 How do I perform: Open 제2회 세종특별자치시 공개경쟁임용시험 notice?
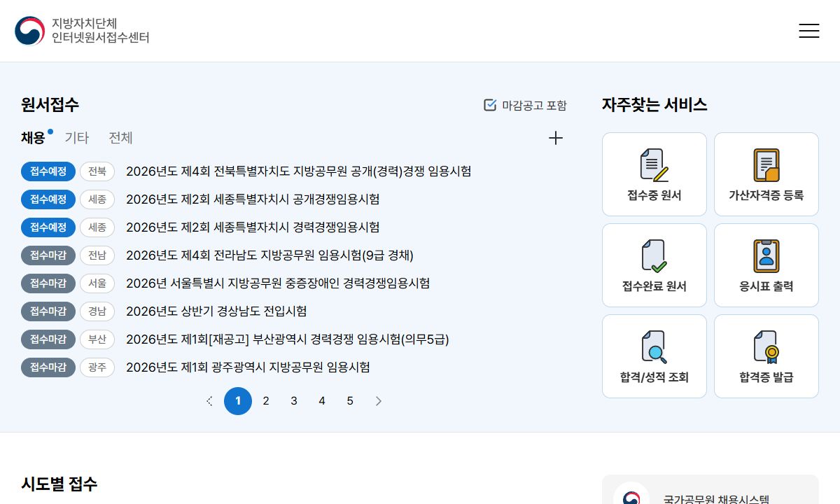click(253, 199)
